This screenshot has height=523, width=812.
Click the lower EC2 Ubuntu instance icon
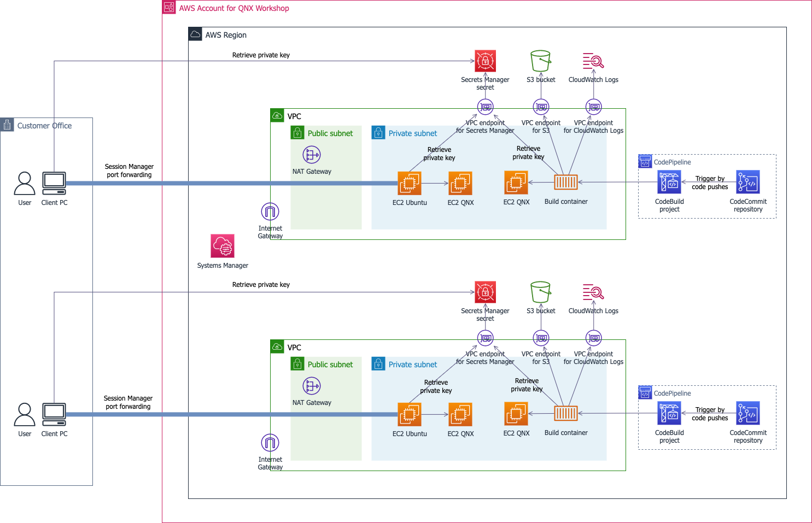click(410, 414)
